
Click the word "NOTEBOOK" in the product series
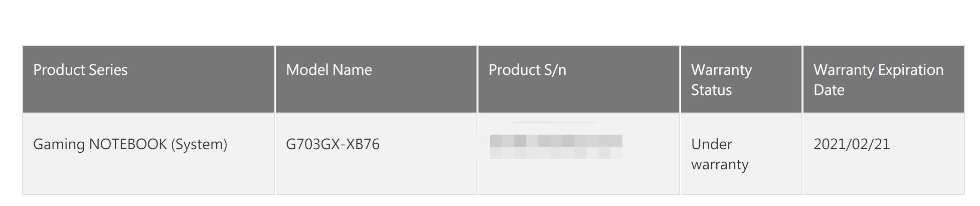128,144
